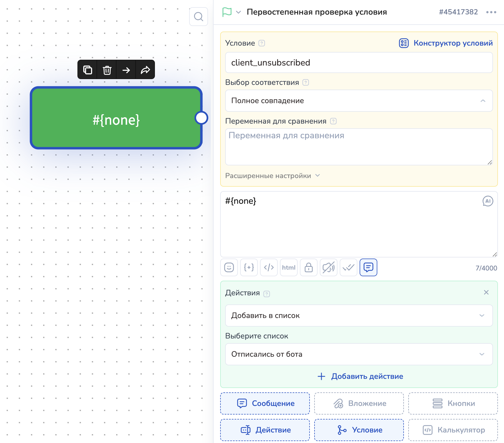Open the AI assistant icon in message field
The height and width of the screenshot is (443, 504).
(488, 201)
